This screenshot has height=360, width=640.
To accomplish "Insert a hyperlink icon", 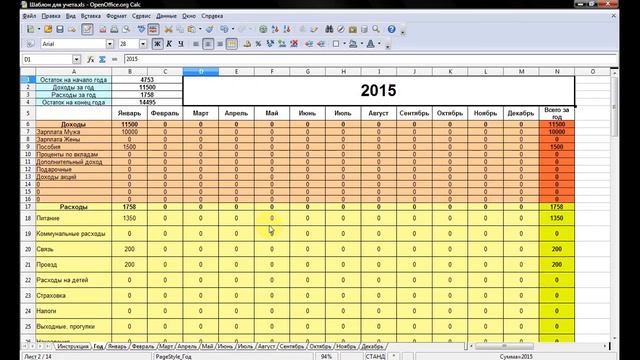I will click(263, 29).
